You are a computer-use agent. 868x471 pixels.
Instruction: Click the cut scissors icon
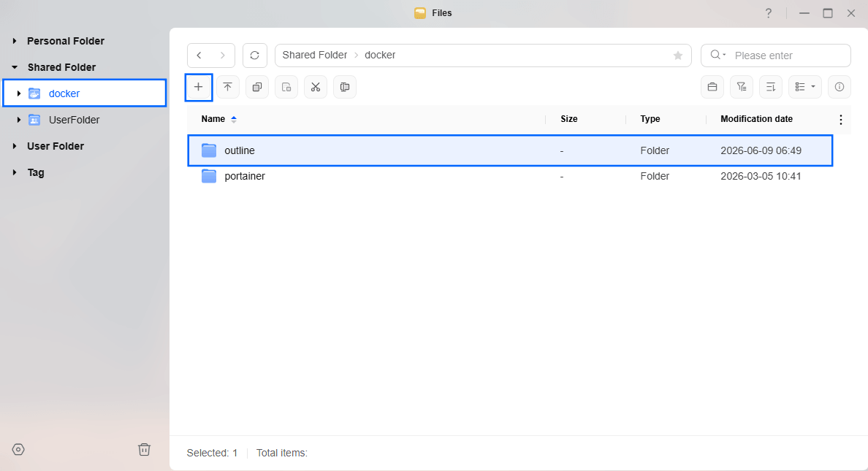click(x=316, y=87)
